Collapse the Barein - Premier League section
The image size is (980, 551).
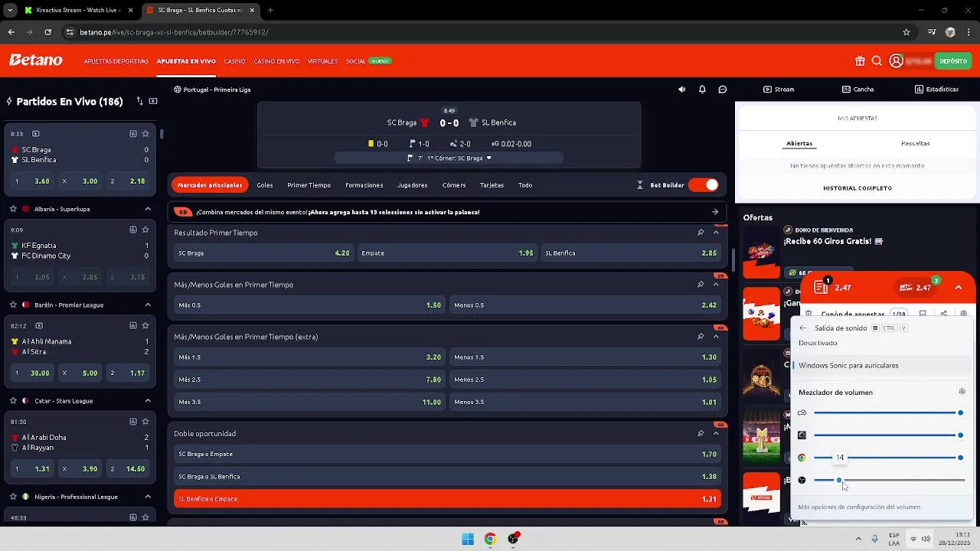(148, 305)
